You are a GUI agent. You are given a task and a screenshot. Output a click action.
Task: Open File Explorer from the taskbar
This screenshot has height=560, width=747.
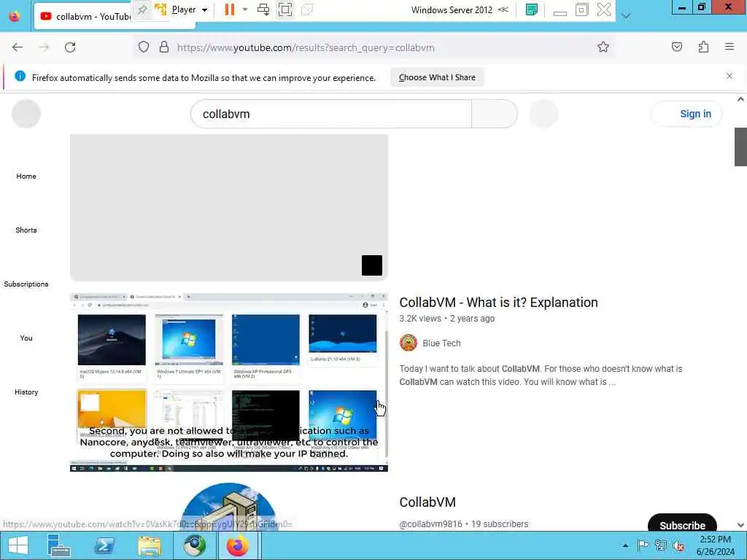[x=149, y=545]
